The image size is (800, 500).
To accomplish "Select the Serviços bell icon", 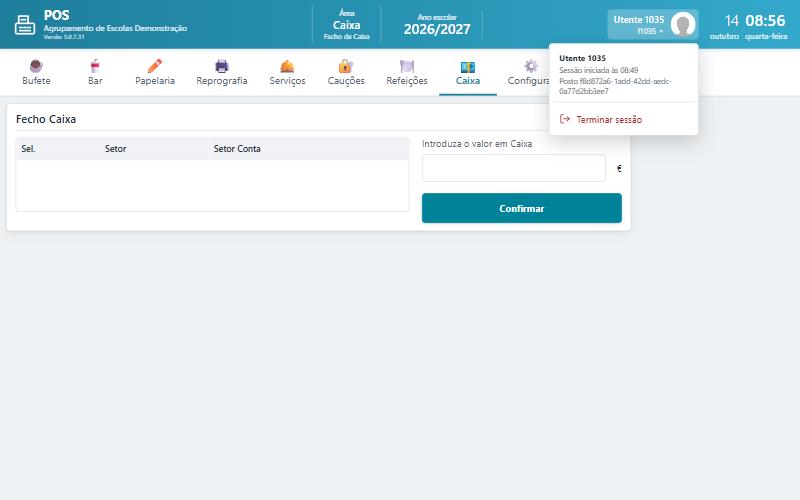I will (287, 66).
